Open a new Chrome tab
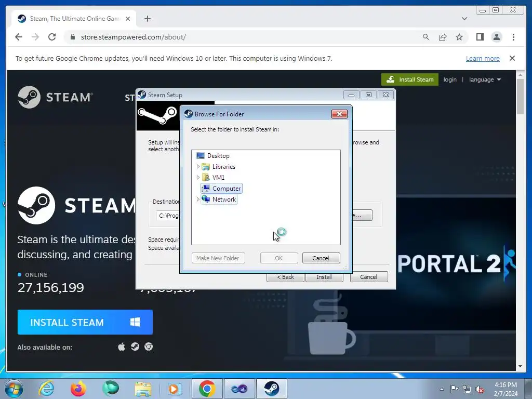The image size is (532, 399). coord(147,19)
